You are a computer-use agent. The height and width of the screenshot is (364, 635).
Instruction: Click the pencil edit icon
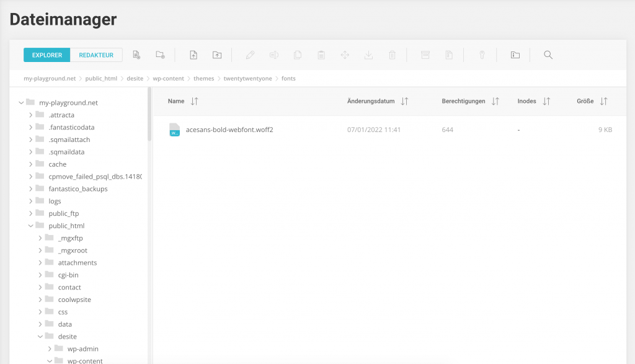(251, 55)
